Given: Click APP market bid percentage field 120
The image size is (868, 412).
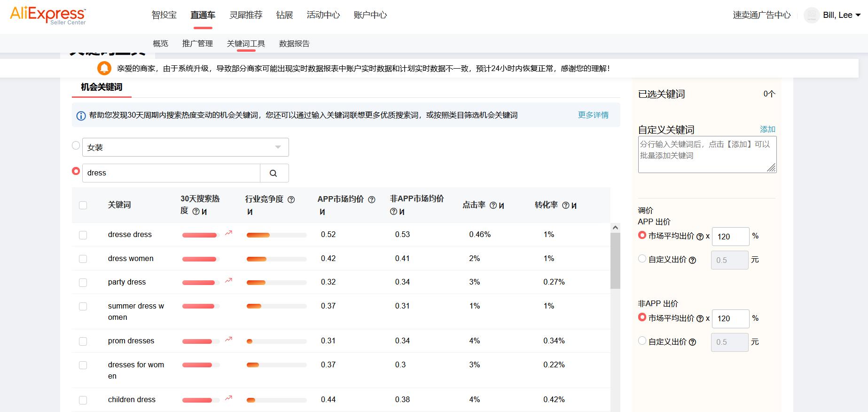Looking at the screenshot, I should click(x=731, y=237).
